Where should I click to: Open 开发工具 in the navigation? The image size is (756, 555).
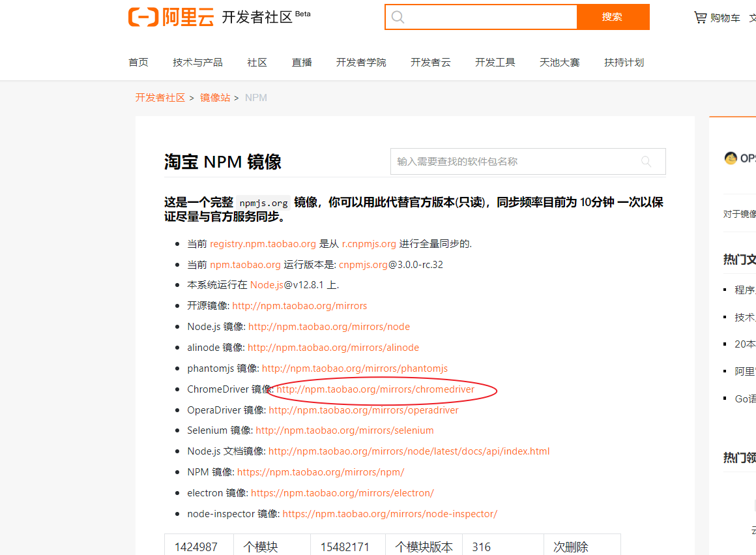click(495, 62)
